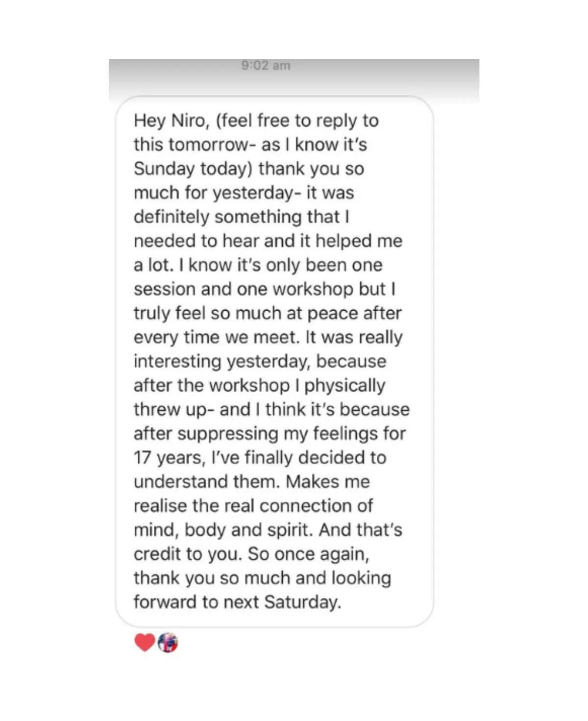Screen dimensions: 588x721
Task: Select the greeting 'Hey Niro,'
Action: click(x=172, y=121)
